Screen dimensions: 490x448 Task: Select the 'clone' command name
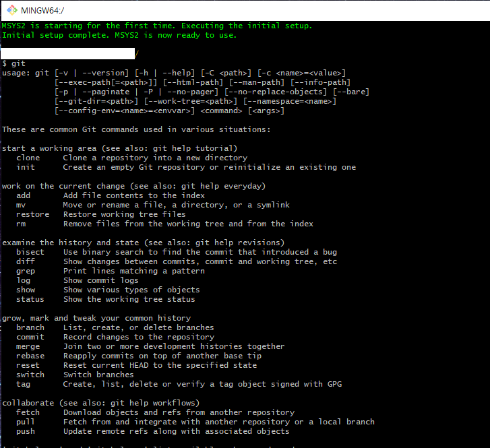click(x=28, y=158)
